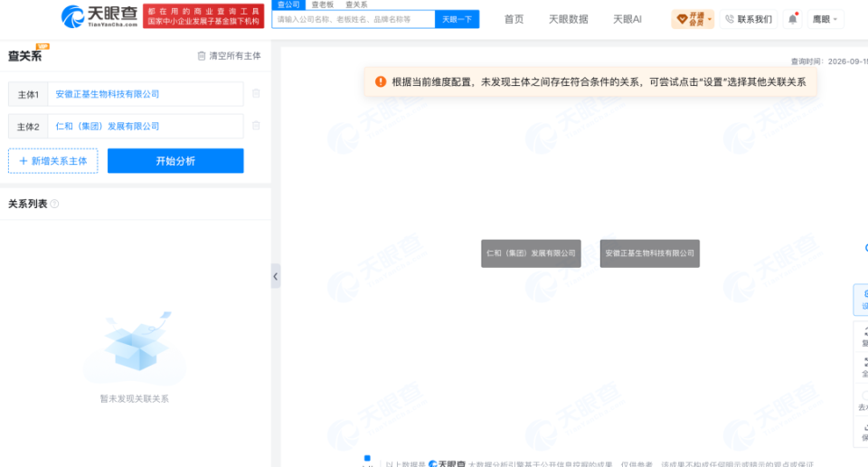This screenshot has height=467, width=868.
Task: Go to 首页 in the top navigation
Action: click(514, 19)
